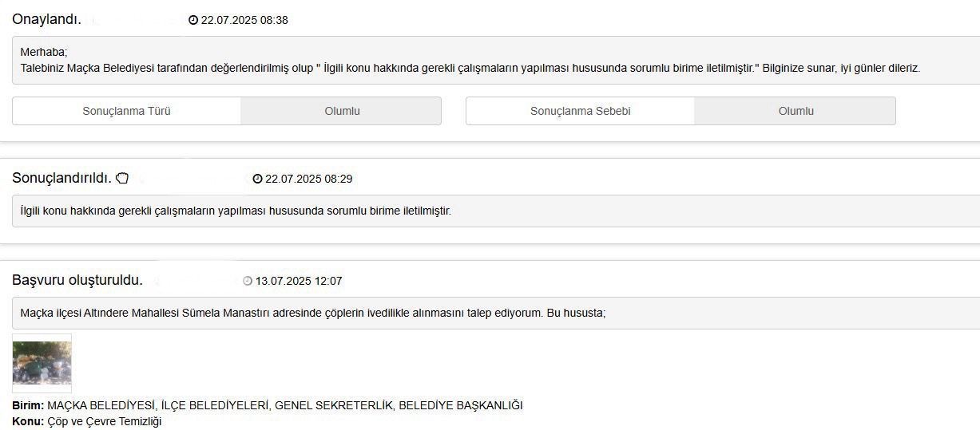
Task: Click the Başvuru oluşturuldu heading
Action: 77,280
